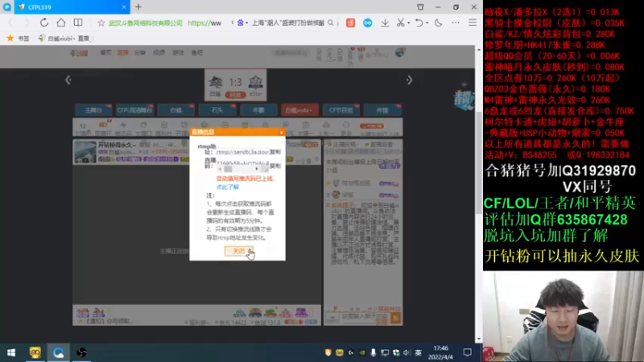The width and height of the screenshot is (644, 362).
Task: Open the downloads arrow icon
Action: point(385,23)
